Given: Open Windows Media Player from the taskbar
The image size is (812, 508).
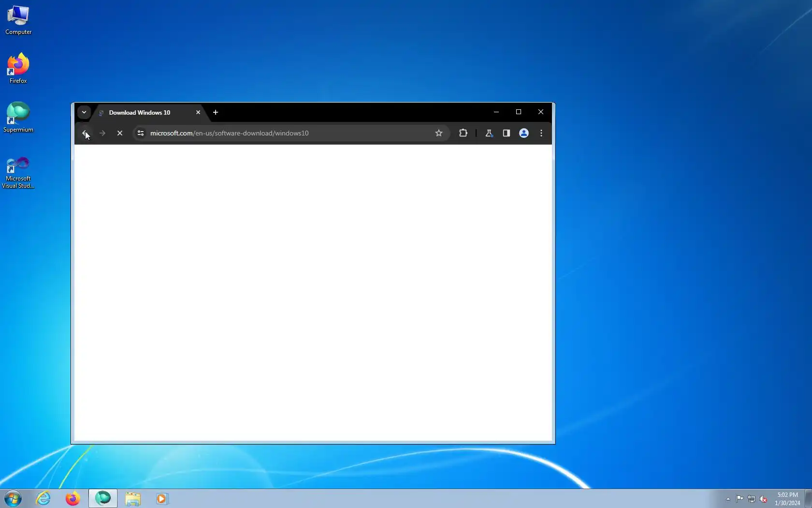Looking at the screenshot, I should (x=162, y=498).
